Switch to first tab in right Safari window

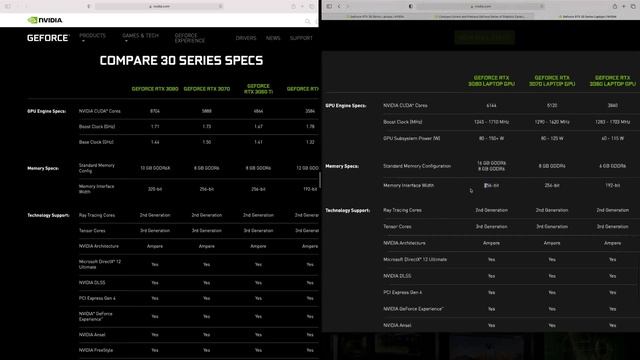pyautogui.click(x=376, y=17)
